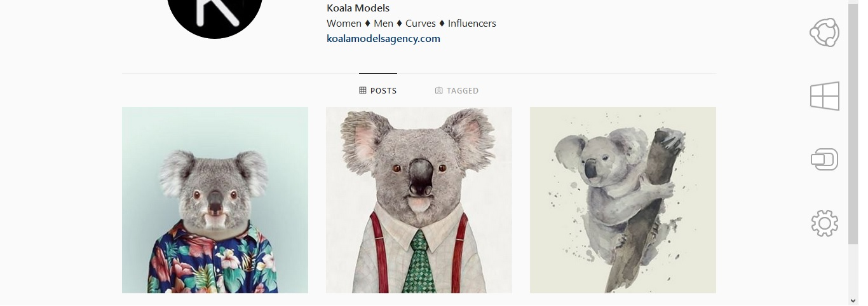
Task: Open the Settings gear charm
Action: (x=824, y=223)
